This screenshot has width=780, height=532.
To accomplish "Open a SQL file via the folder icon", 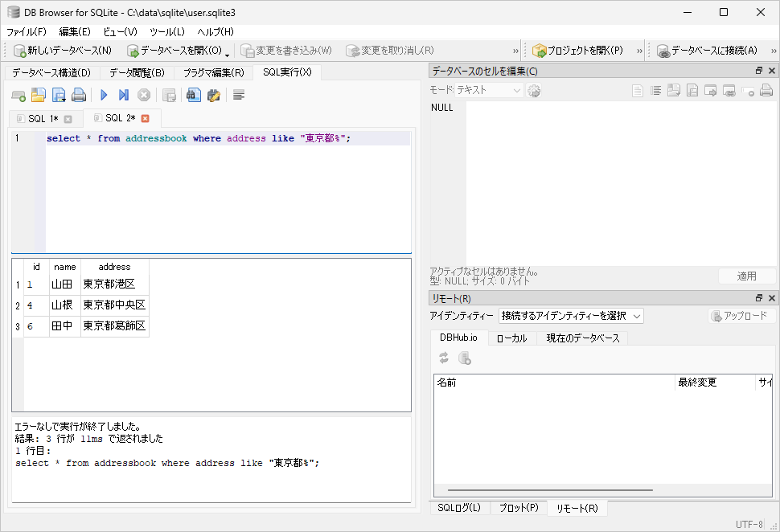I will click(38, 95).
